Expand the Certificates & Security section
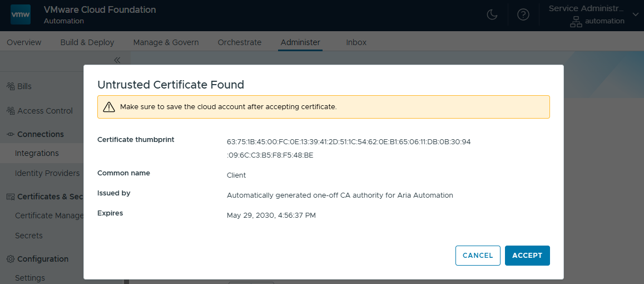 (50, 197)
